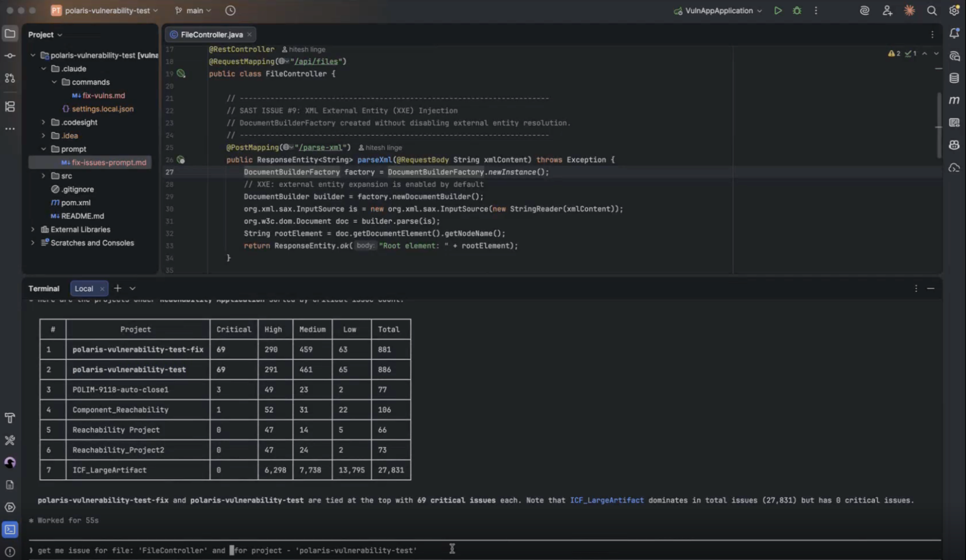The height and width of the screenshot is (560, 966).
Task: Click the ICF_LargeArtifact link in terminal output
Action: (x=607, y=500)
